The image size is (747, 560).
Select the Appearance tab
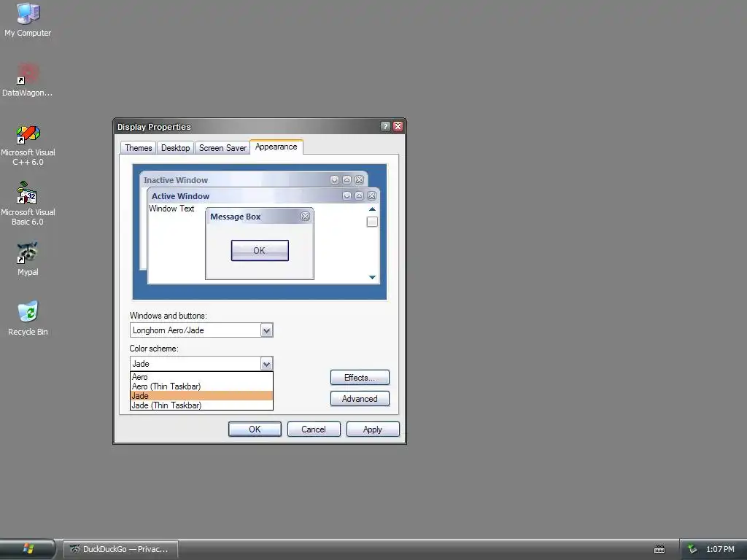point(276,147)
